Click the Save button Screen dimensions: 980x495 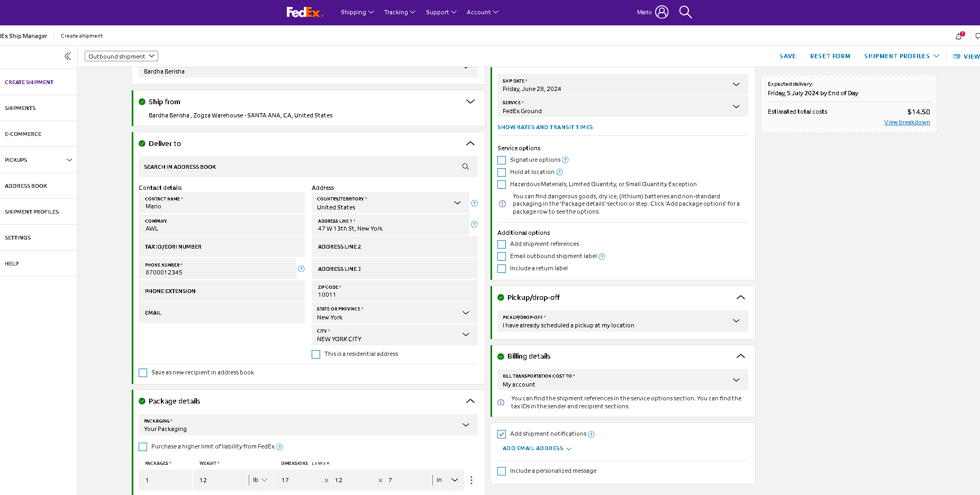pyautogui.click(x=787, y=56)
